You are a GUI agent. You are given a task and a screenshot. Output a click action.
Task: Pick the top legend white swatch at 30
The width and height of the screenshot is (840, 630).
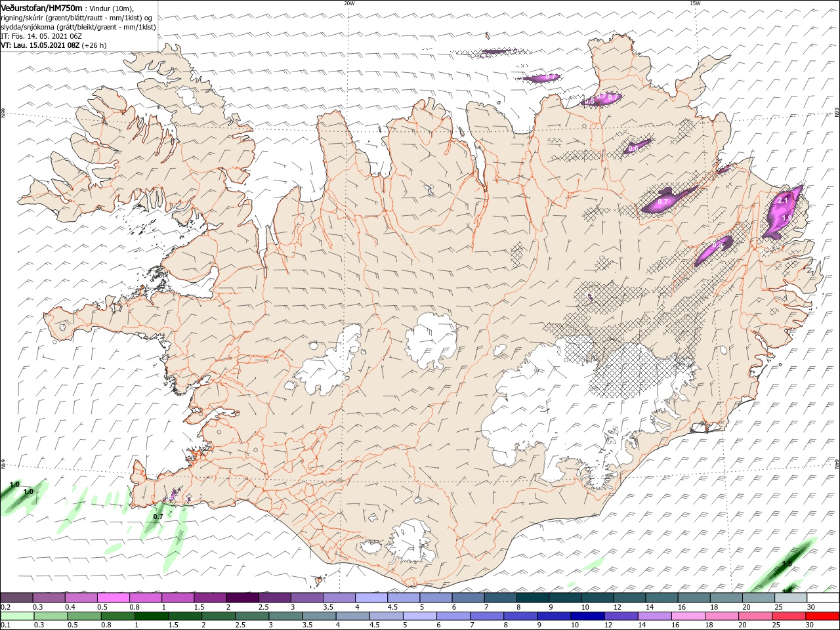pyautogui.click(x=823, y=598)
